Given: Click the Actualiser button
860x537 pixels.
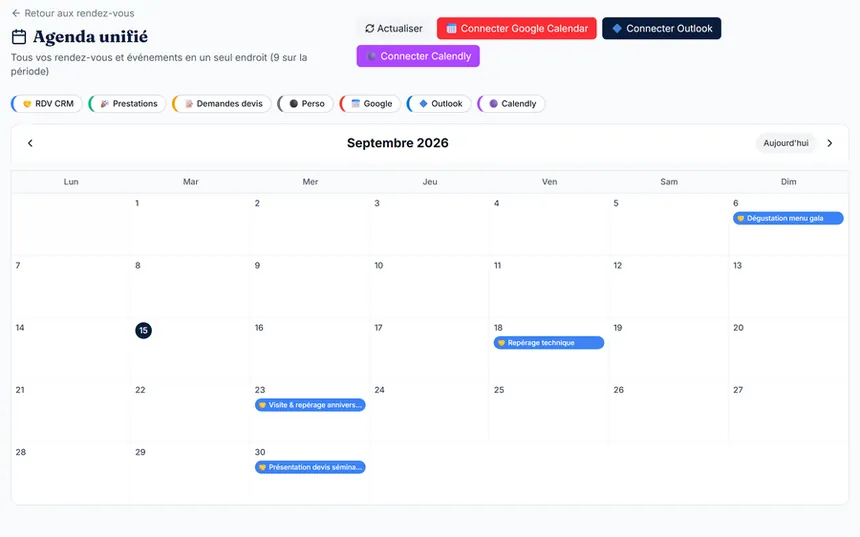Looking at the screenshot, I should click(394, 29).
